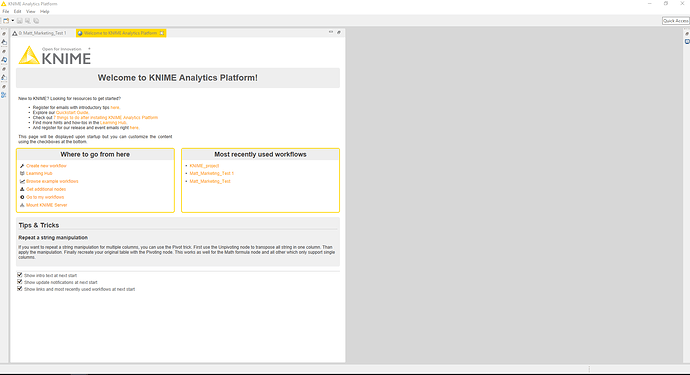Open the recent workflow Matt_Marketing_Test 1
This screenshot has width=690, height=375.
click(212, 173)
